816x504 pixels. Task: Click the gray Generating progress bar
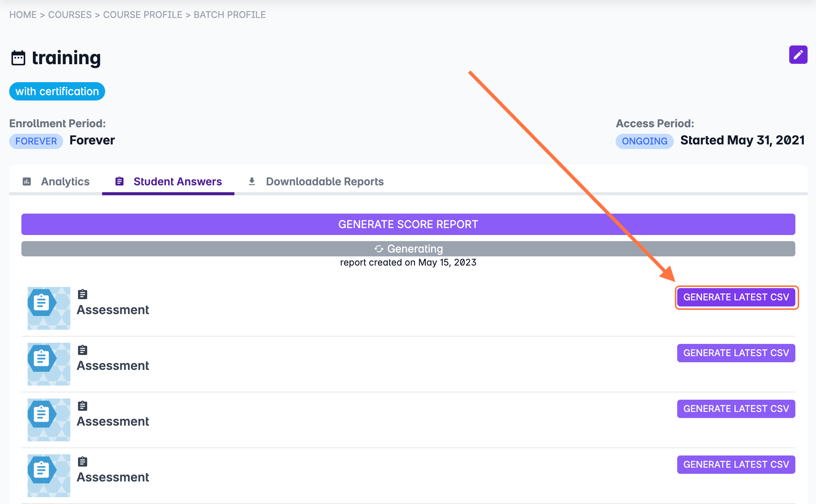pyautogui.click(x=408, y=249)
